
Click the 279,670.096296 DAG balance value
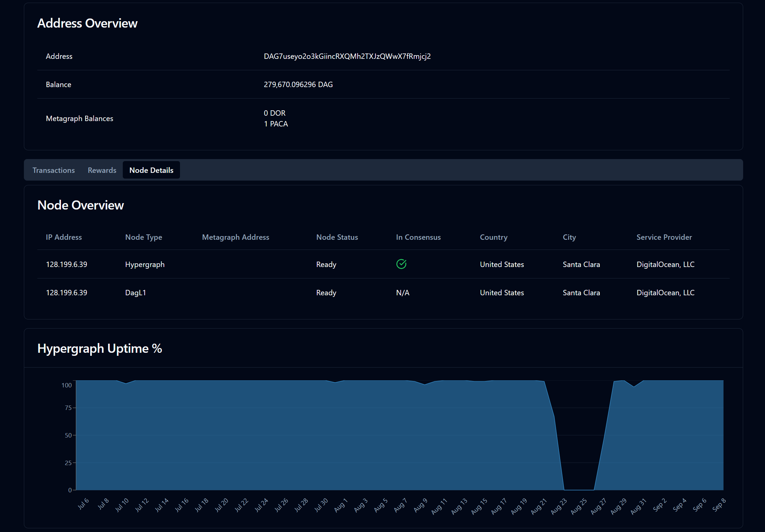click(298, 84)
